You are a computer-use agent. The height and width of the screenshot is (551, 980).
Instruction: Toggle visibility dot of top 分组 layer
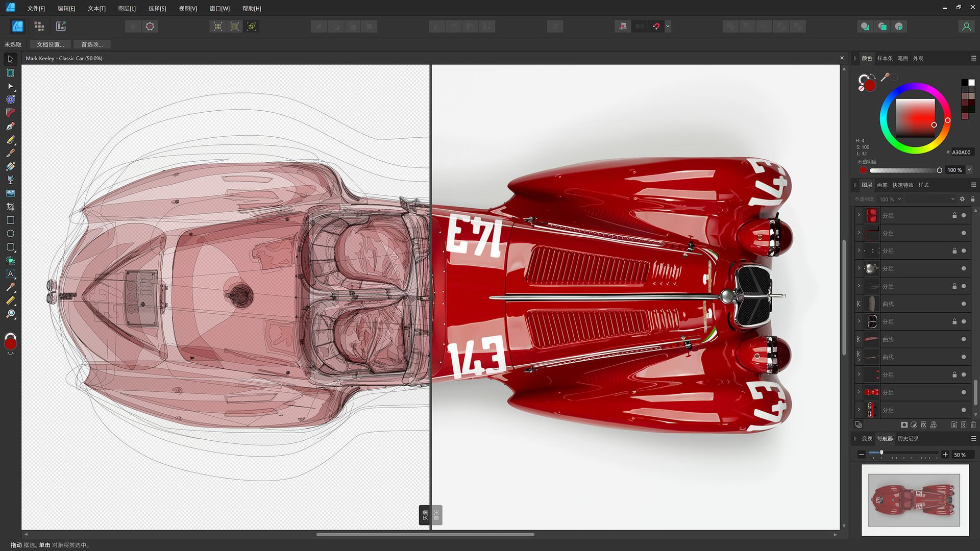(964, 215)
